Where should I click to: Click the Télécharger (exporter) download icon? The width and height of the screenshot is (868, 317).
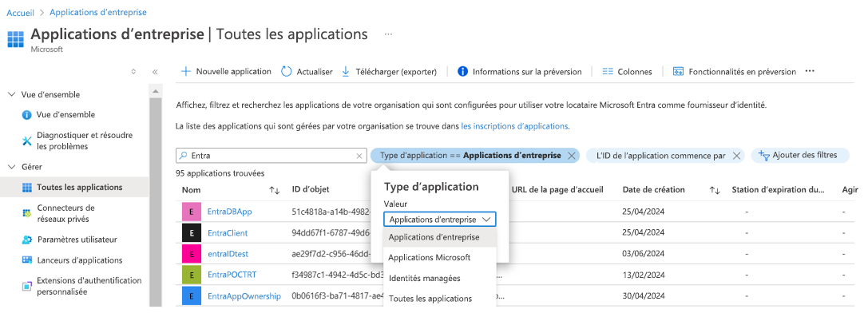click(346, 71)
